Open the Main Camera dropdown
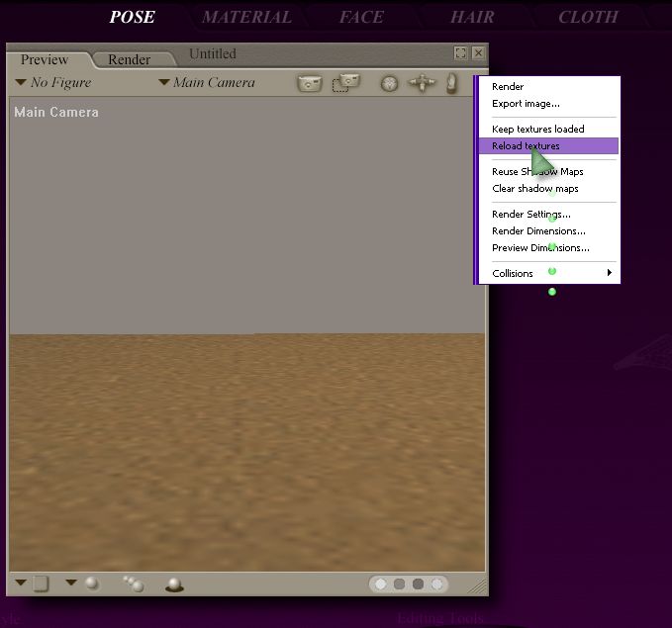Image resolution: width=672 pixels, height=628 pixels. (x=207, y=83)
